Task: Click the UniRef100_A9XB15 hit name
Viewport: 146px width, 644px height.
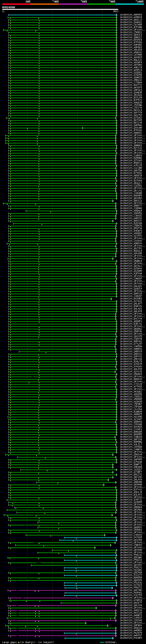Action: click(131, 58)
